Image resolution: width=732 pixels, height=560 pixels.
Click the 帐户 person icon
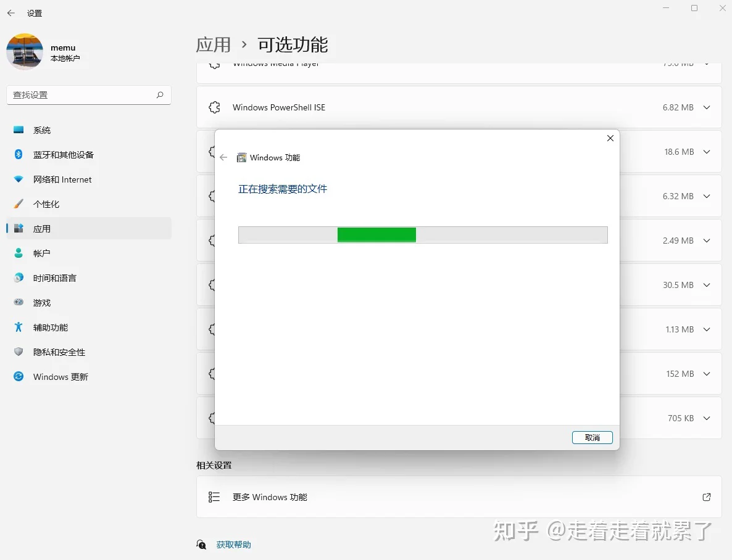click(18, 253)
